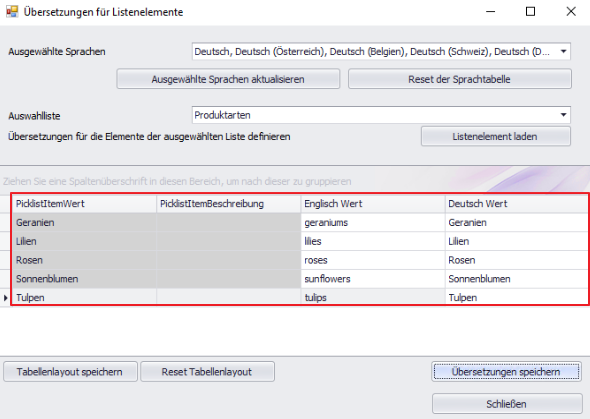Viewport: 590px width, 419px height.
Task: Click Reset der Sprachtabelle button
Action: pyautogui.click(x=459, y=79)
